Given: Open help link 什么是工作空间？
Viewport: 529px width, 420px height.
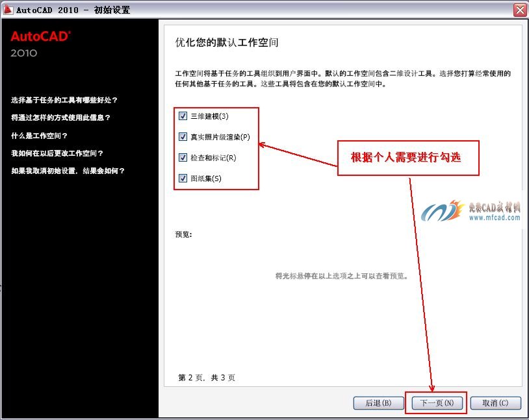Looking at the screenshot, I should point(39,136).
